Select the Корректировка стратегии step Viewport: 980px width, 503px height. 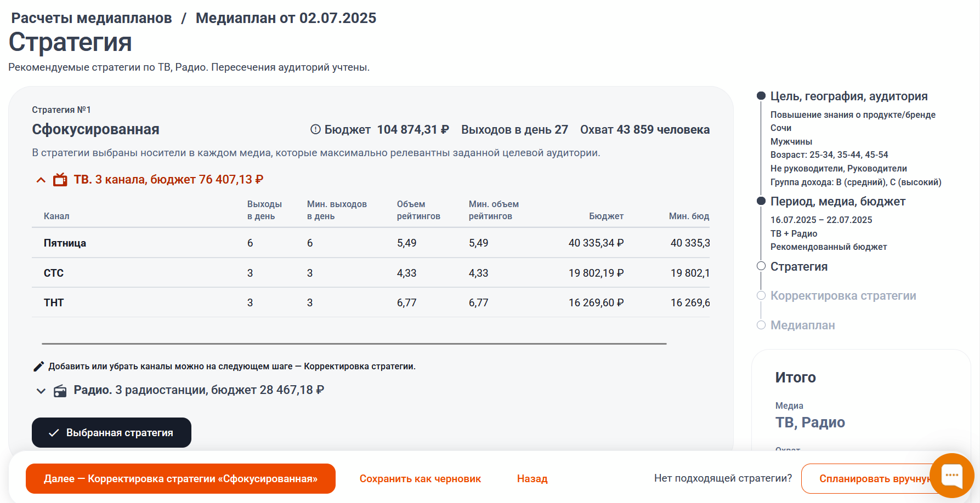pos(843,296)
